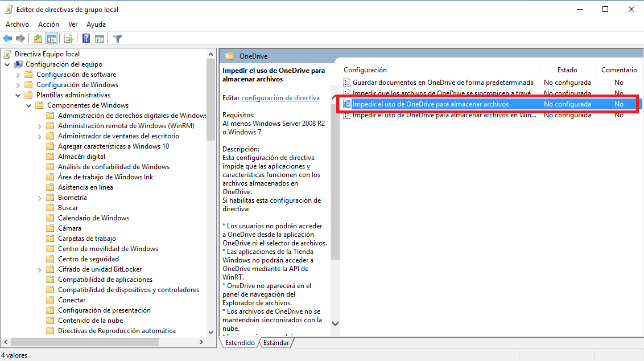
Task: Click the Conectar folder icon
Action: [x=50, y=300]
